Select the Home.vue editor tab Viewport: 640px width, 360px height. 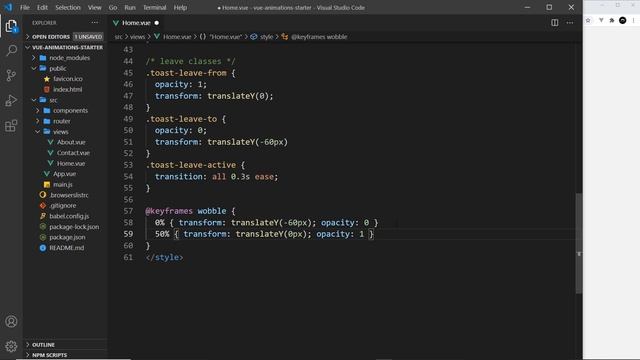[x=136, y=23]
